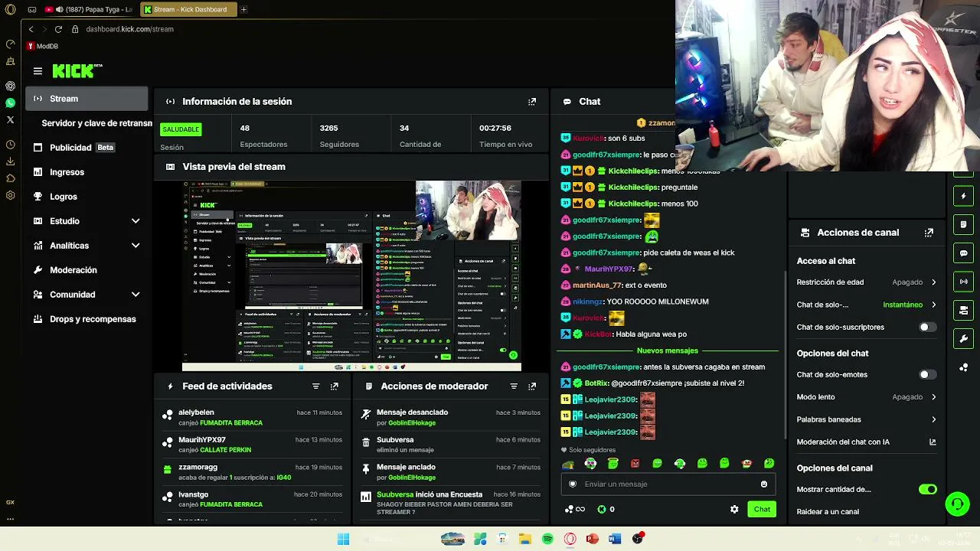The width and height of the screenshot is (980, 551).
Task: Open ChatGPT in browser sidebar
Action: (x=10, y=86)
